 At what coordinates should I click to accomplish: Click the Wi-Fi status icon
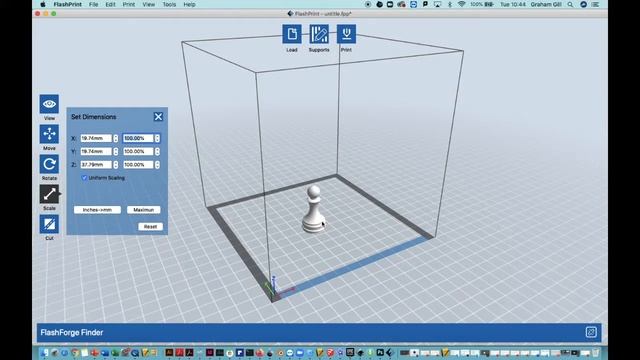tap(462, 4)
